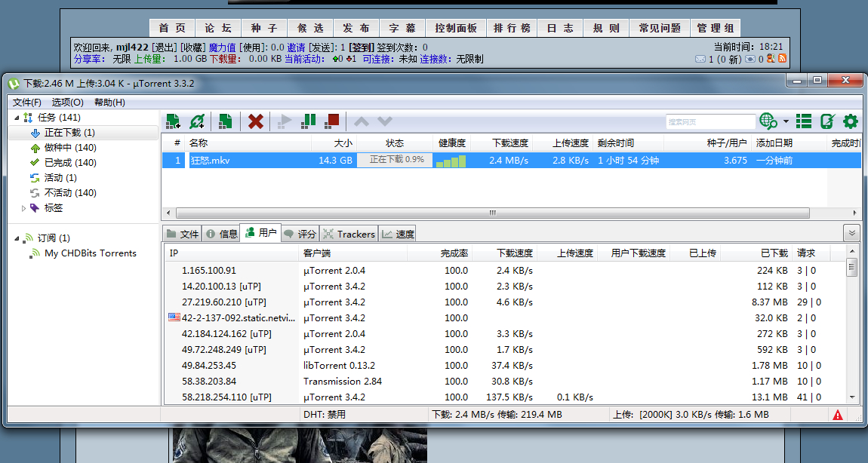This screenshot has width=868, height=463.
Task: Select 已完成 (140) in sidebar
Action: pos(70,163)
